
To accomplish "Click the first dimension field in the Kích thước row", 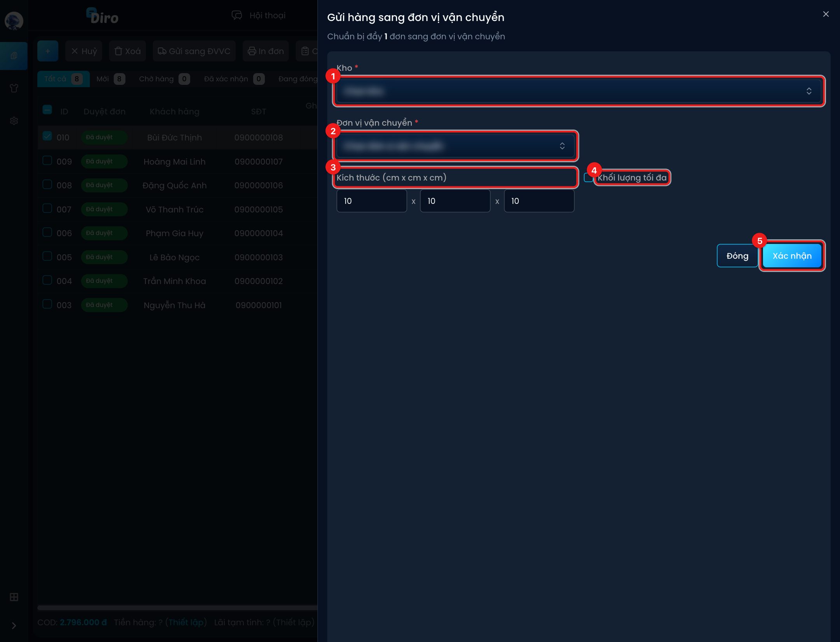I will (x=371, y=201).
